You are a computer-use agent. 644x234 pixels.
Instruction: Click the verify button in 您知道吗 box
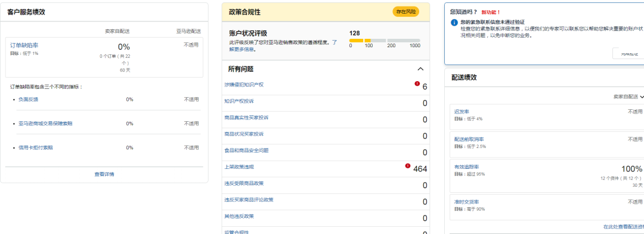[628, 54]
